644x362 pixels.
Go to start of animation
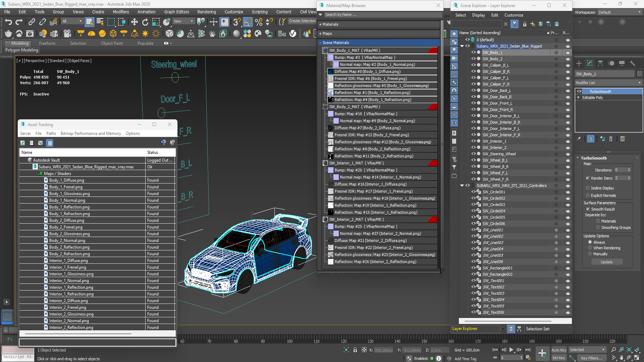coord(495,350)
